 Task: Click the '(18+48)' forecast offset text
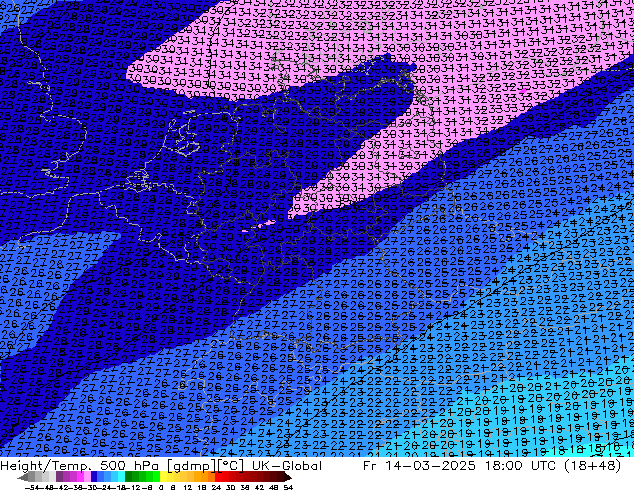591,466
